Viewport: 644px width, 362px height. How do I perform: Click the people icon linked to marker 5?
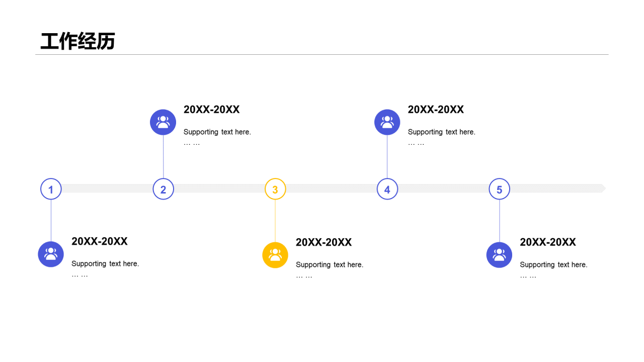coord(499,255)
